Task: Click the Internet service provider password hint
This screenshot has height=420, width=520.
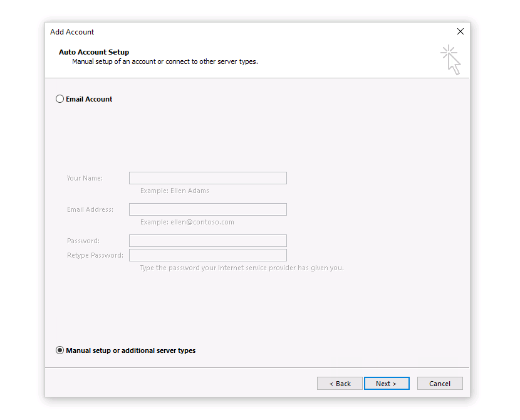Action: [242, 268]
